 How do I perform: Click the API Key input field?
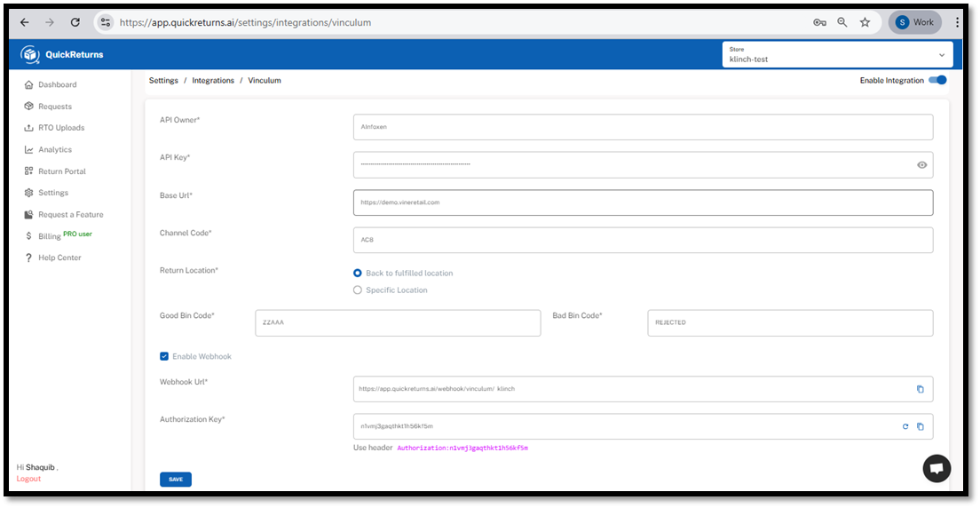click(x=643, y=164)
